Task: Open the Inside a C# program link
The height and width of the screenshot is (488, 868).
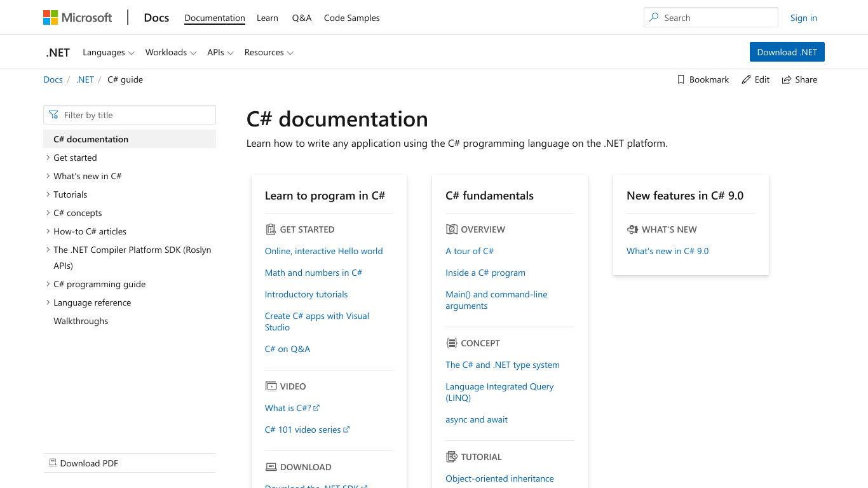Action: tap(485, 273)
